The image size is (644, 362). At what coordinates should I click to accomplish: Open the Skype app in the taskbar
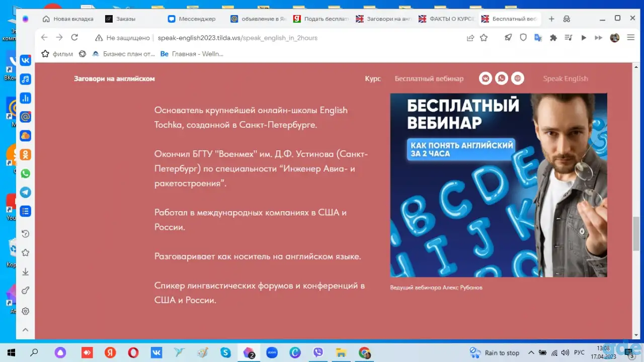tap(225, 352)
